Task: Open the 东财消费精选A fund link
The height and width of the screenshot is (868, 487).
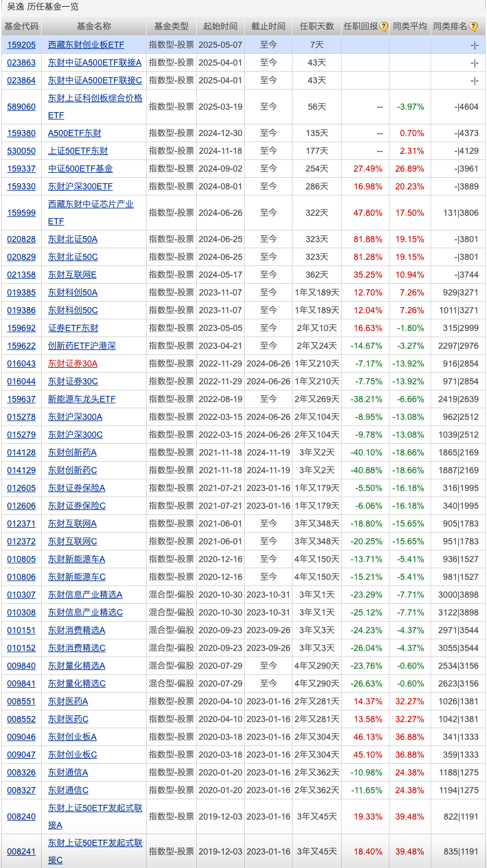Action: 77,630
